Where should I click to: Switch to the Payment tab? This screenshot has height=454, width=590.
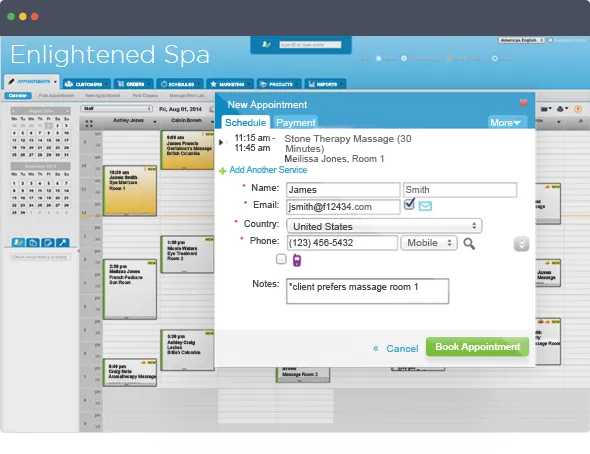295,123
